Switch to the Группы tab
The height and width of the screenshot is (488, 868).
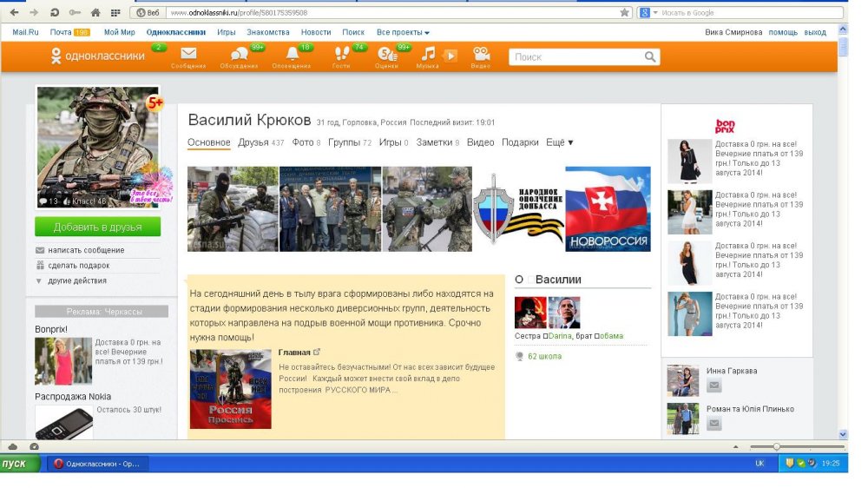pyautogui.click(x=344, y=142)
